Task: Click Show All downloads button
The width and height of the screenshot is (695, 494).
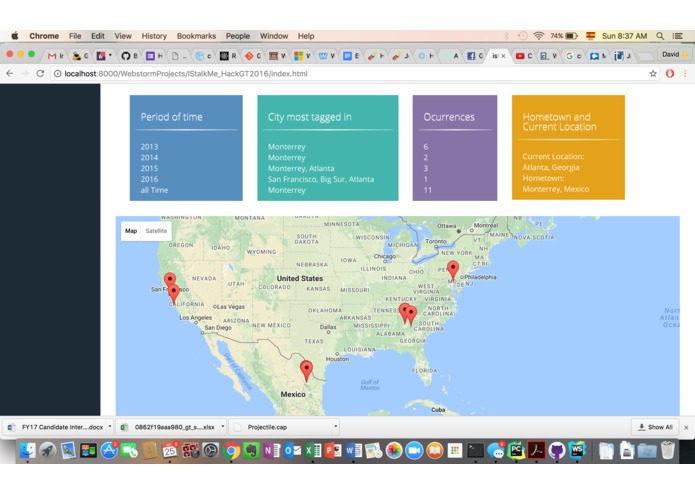Action: pyautogui.click(x=656, y=427)
